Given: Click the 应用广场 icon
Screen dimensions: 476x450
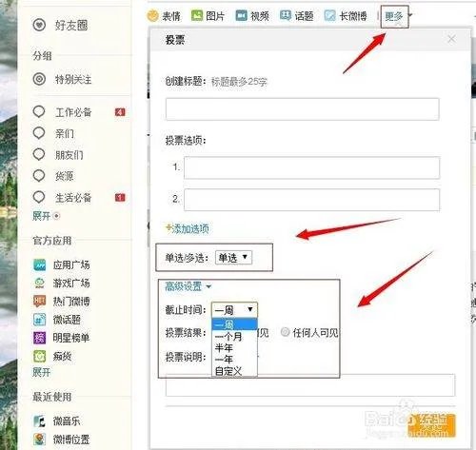Looking at the screenshot, I should pyautogui.click(x=40, y=264).
